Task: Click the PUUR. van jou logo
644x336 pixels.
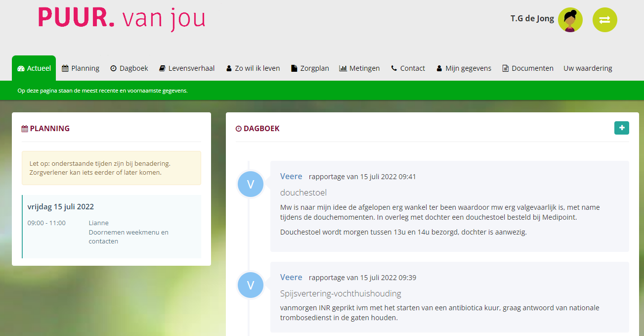Action: tap(122, 18)
